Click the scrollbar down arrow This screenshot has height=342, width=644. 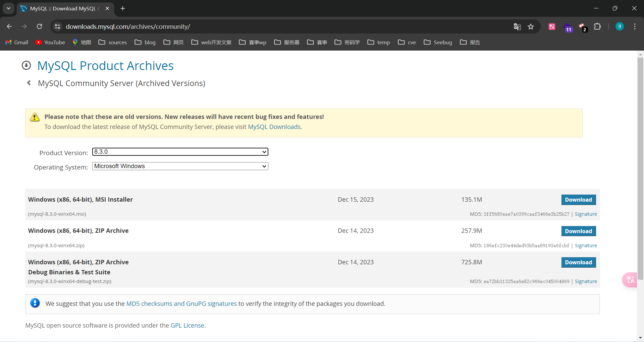coord(640,338)
